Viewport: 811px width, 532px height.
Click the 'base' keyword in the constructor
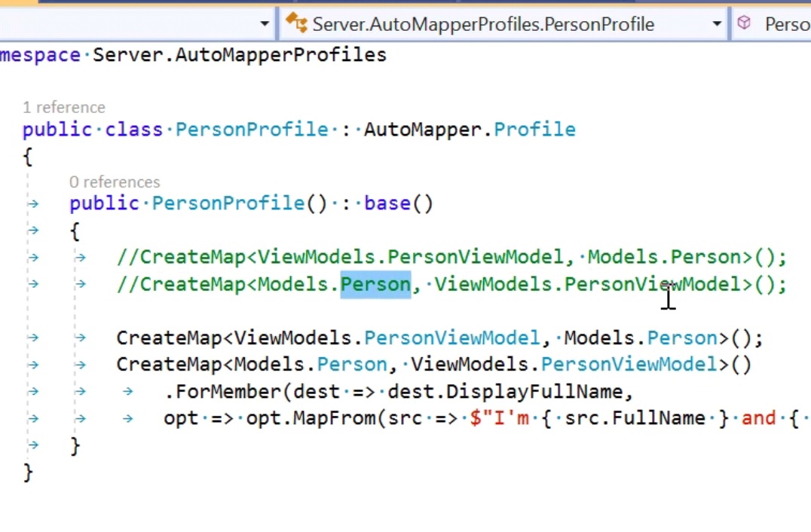pyautogui.click(x=387, y=203)
